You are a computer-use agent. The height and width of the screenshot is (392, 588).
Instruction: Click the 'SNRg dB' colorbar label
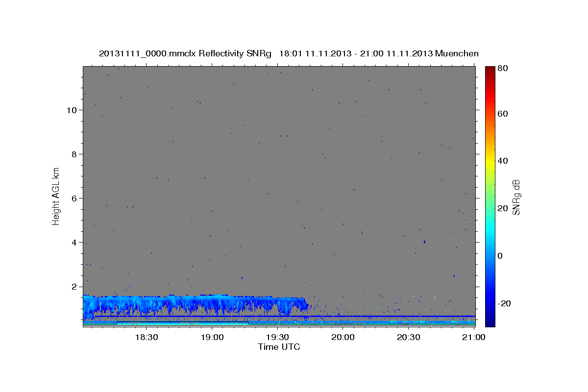(x=516, y=197)
